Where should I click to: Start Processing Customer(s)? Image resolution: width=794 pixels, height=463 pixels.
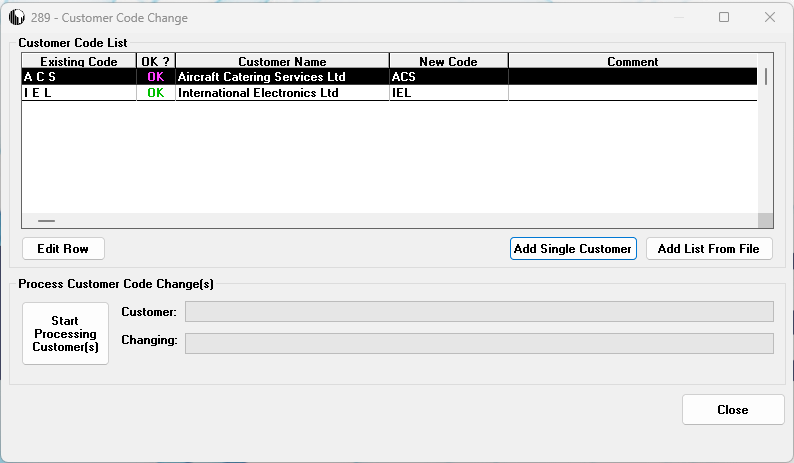pyautogui.click(x=65, y=334)
